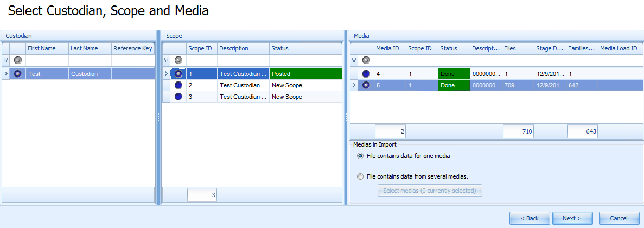Click the filter funnel icon in the Scope grid
Screen dimensions: 644x228
166,60
